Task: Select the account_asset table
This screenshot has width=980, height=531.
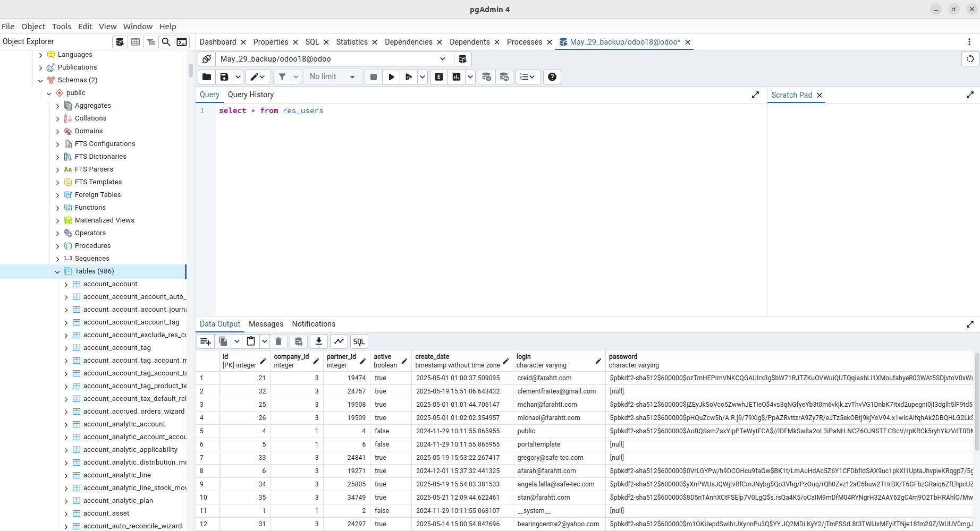Action: (x=106, y=513)
